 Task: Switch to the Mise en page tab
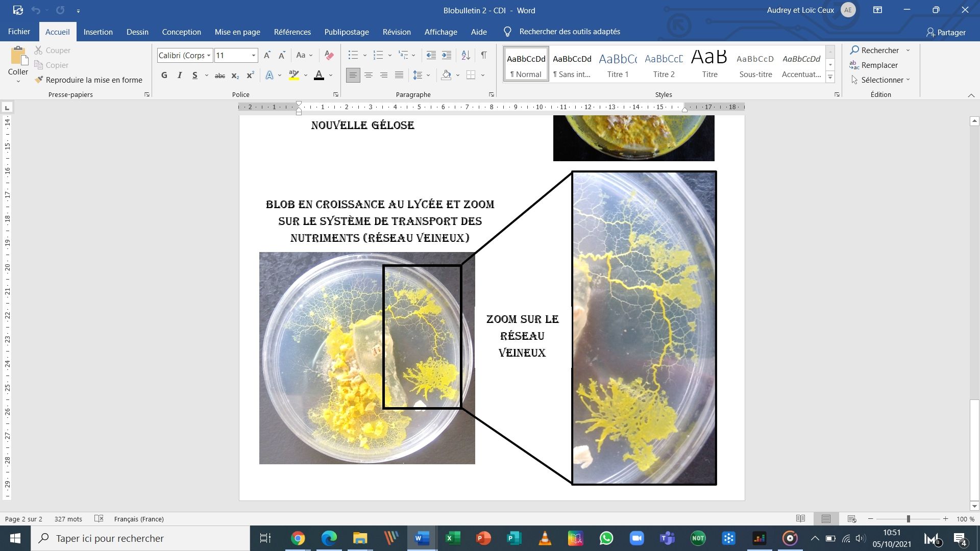pos(237,32)
